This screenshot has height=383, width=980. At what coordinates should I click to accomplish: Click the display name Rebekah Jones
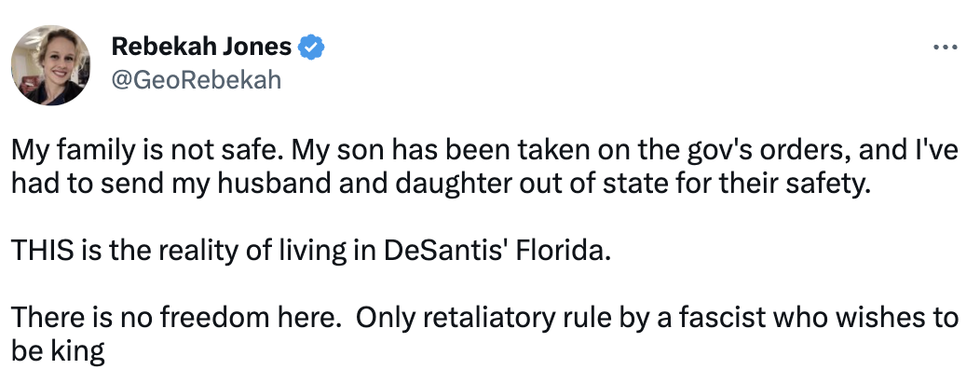[x=201, y=47]
